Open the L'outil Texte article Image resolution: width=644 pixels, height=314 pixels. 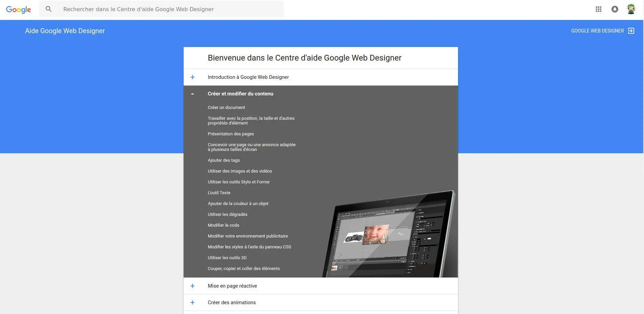pos(219,193)
